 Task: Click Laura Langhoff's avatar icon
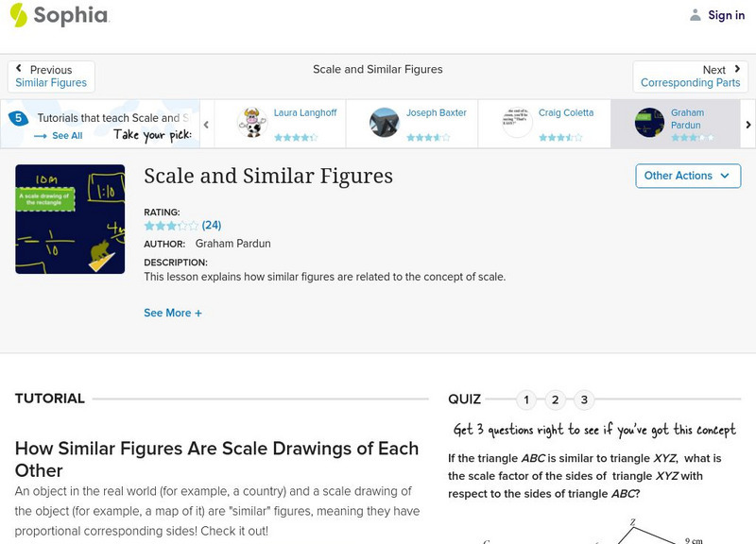252,123
